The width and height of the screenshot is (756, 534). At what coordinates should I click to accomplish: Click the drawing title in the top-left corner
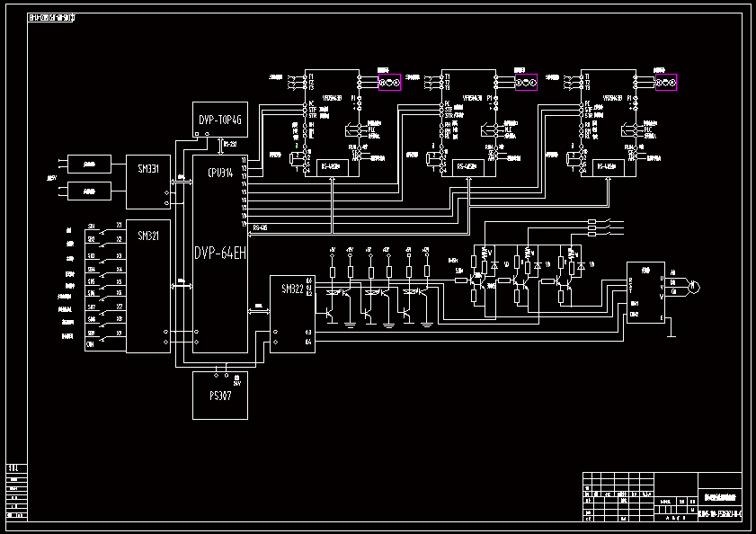pyautogui.click(x=51, y=18)
